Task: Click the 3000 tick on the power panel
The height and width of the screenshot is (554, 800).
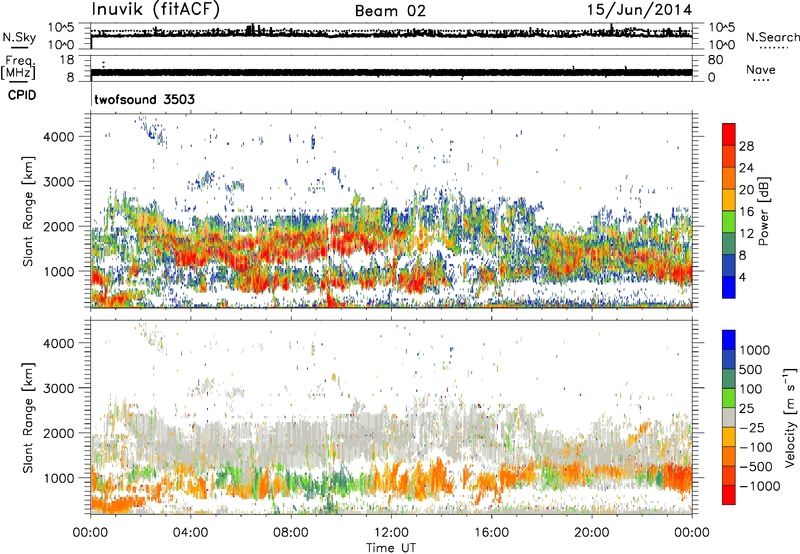Action: [58, 182]
